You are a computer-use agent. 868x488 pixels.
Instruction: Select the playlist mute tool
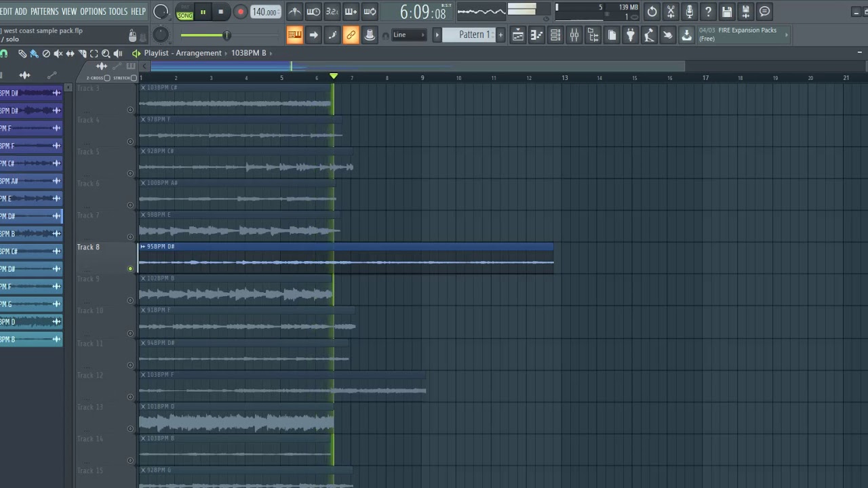pos(58,54)
